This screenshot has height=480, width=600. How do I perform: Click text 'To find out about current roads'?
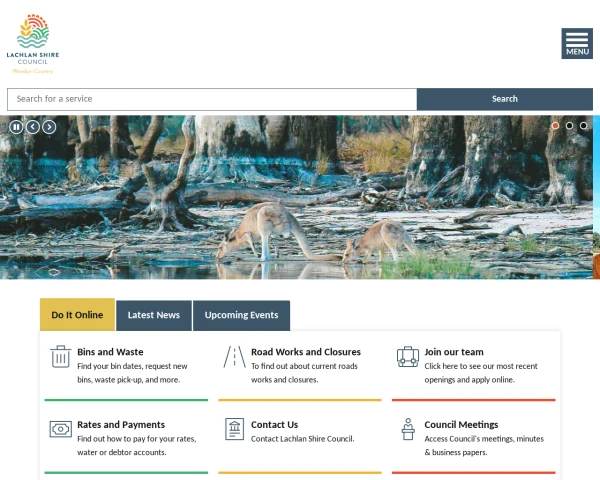tap(304, 366)
